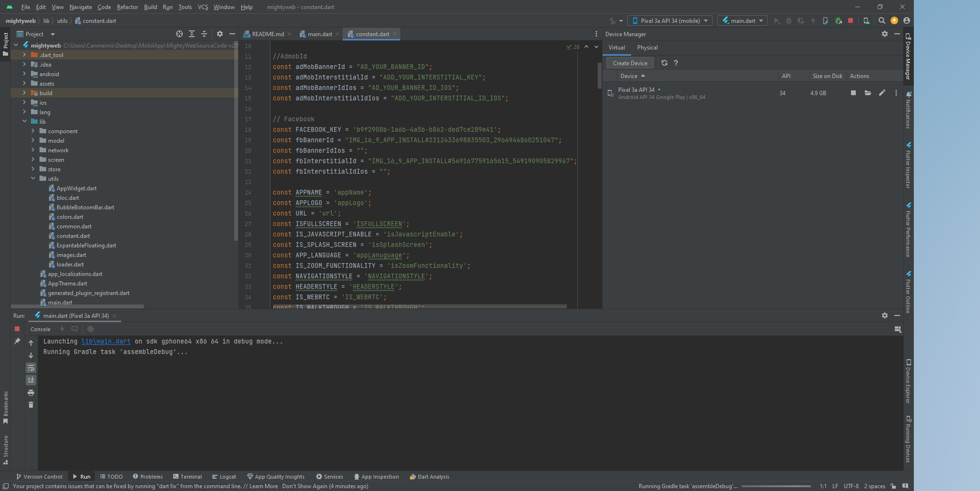Click Expand All in the Project panel toolbar

click(x=192, y=34)
